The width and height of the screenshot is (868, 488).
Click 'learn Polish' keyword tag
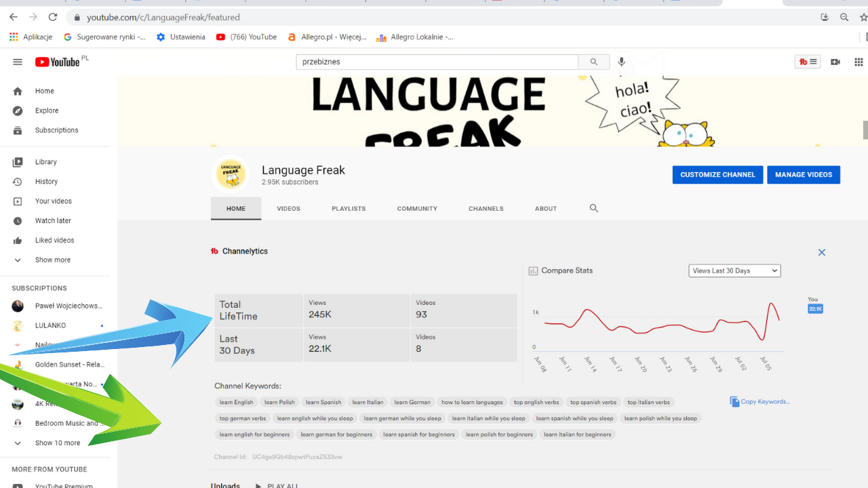click(279, 402)
